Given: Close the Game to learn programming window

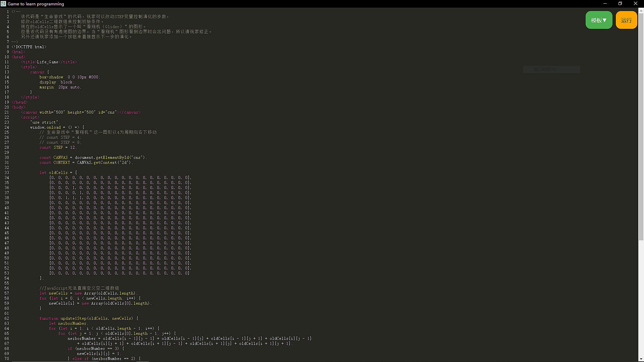Looking at the screenshot, I should tap(635, 4).
